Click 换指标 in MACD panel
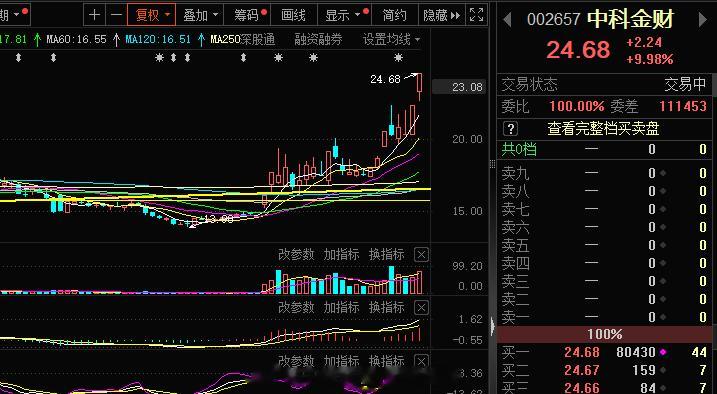The image size is (717, 394). point(387,307)
